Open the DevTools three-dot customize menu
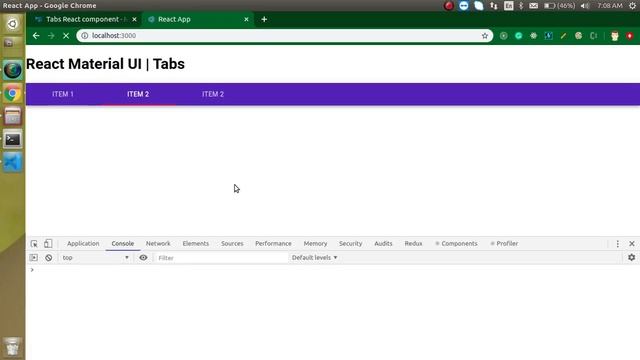 coord(617,244)
